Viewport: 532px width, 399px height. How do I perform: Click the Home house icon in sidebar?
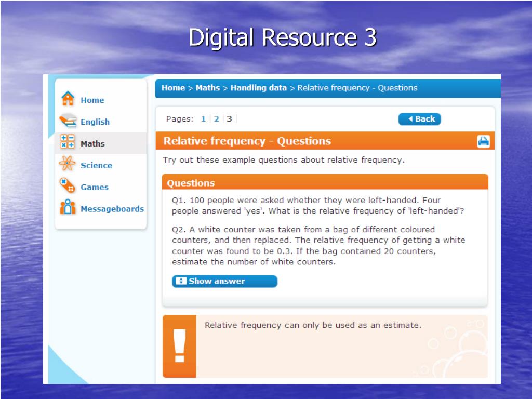[68, 99]
